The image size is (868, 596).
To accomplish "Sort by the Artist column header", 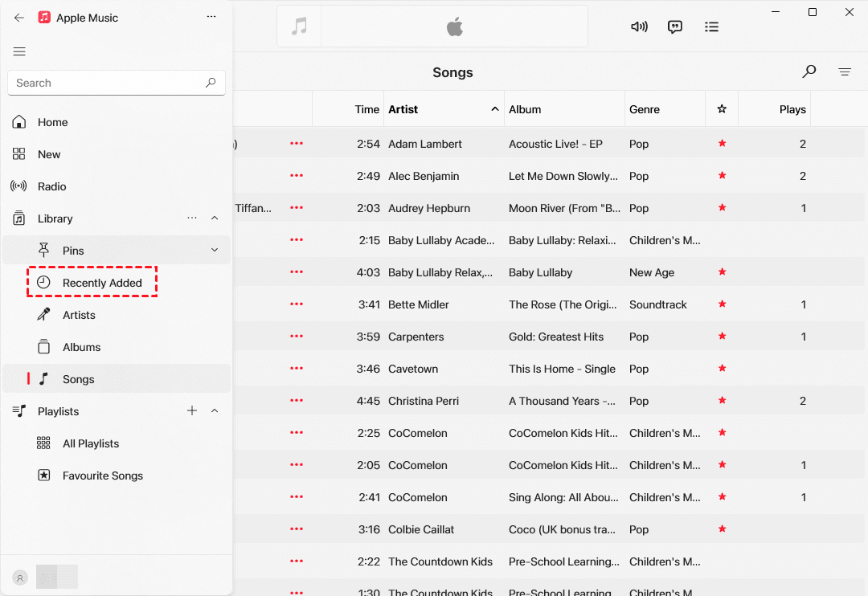I will (444, 109).
